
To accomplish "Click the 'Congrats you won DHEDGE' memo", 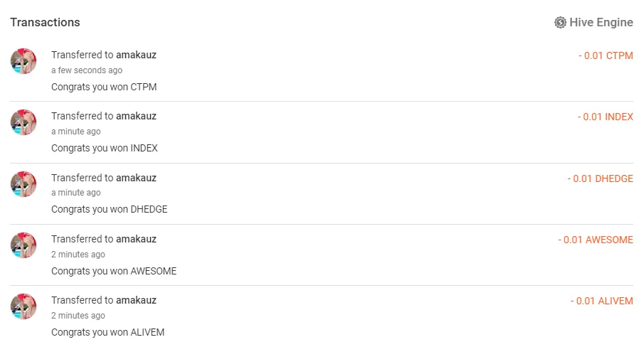I will [x=109, y=209].
